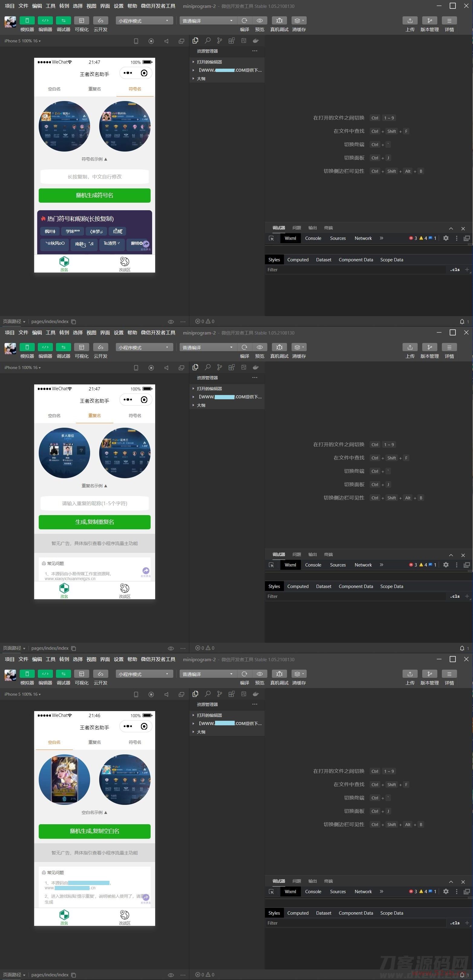Click the Styles Filter input box

point(356,270)
